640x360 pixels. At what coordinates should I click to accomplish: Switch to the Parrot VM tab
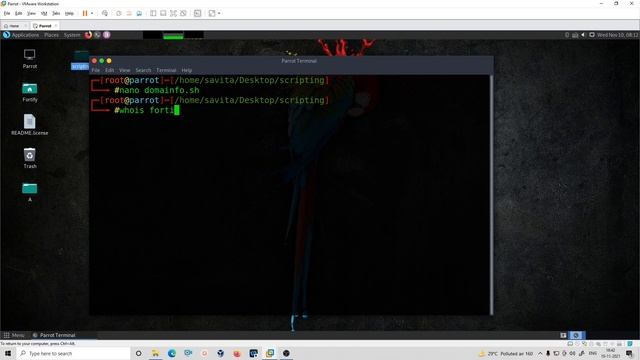45,26
